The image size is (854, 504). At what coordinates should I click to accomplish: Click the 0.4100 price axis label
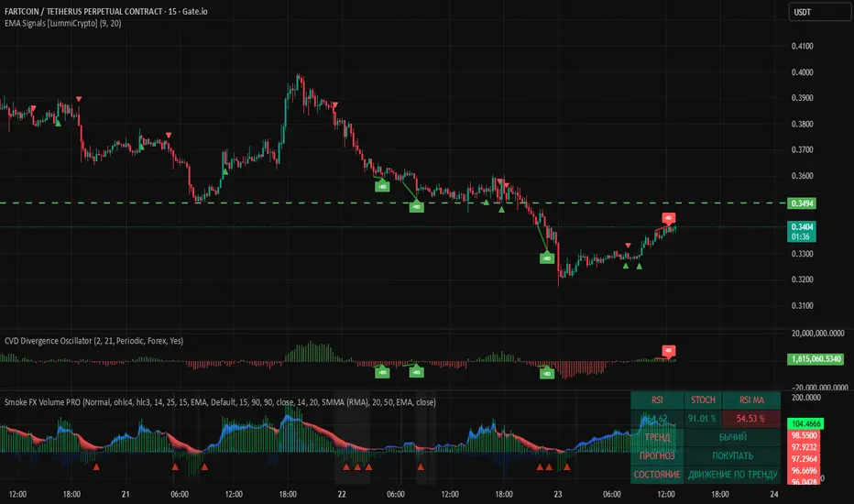point(802,47)
